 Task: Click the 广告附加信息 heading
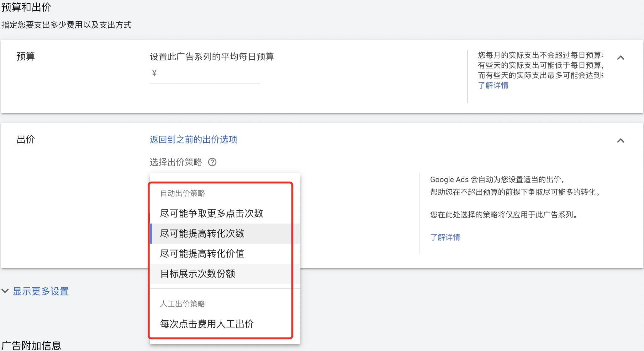(31, 345)
